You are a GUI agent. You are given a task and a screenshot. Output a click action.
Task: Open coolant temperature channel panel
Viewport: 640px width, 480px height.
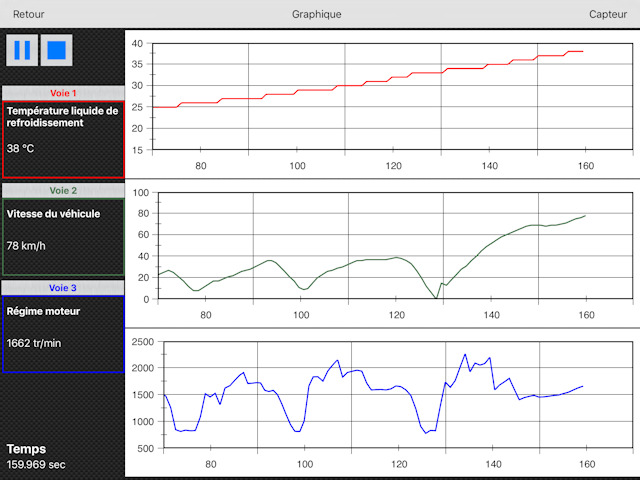pyautogui.click(x=63, y=138)
